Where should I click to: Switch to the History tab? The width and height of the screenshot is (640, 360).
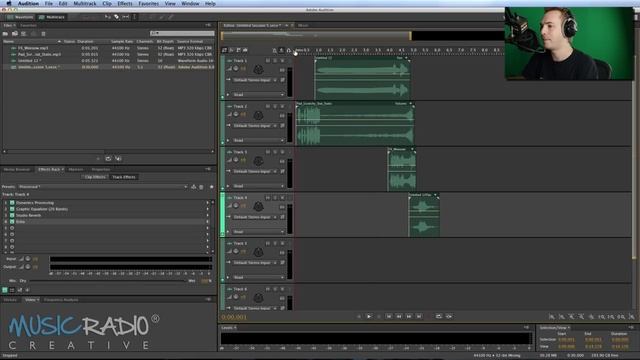click(10, 300)
